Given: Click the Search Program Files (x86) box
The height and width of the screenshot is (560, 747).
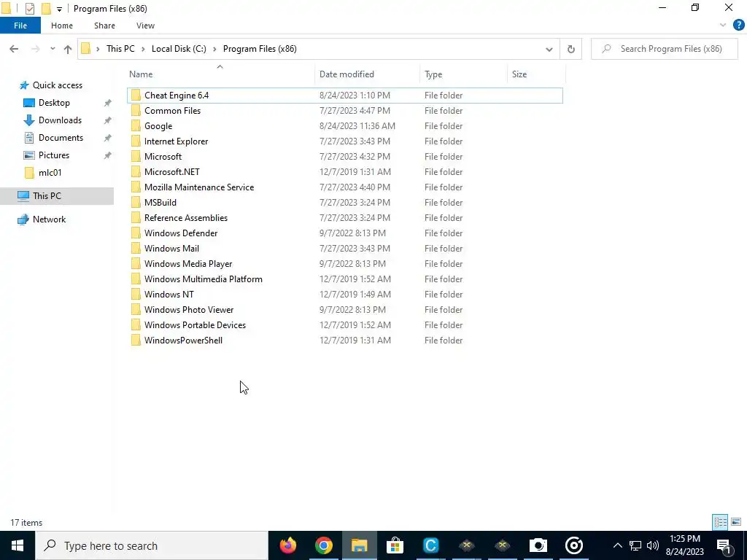Looking at the screenshot, I should 665,49.
